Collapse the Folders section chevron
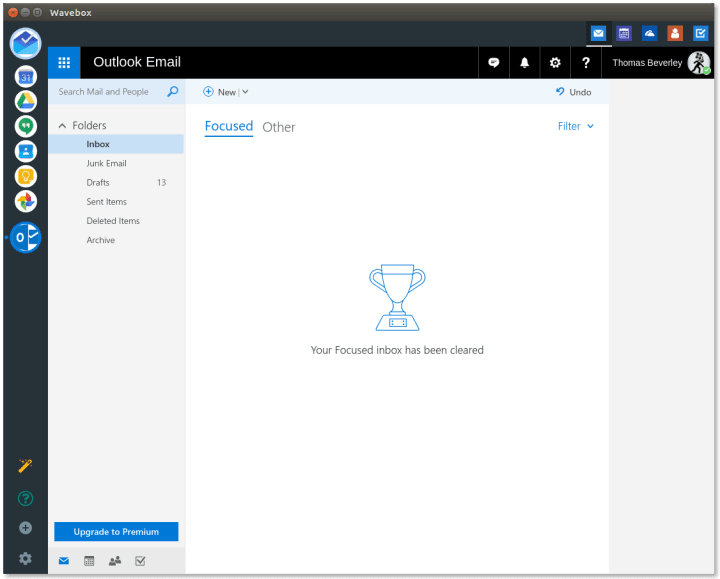 pyautogui.click(x=62, y=125)
